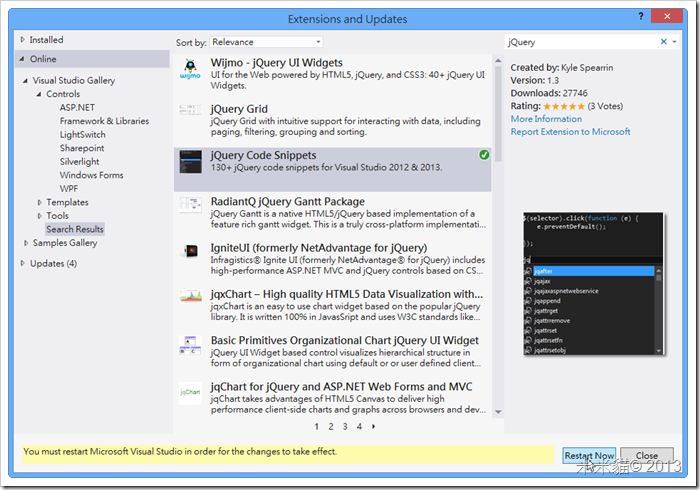
Task: Collapse the Visual Studio Gallery node
Action: click(x=25, y=81)
